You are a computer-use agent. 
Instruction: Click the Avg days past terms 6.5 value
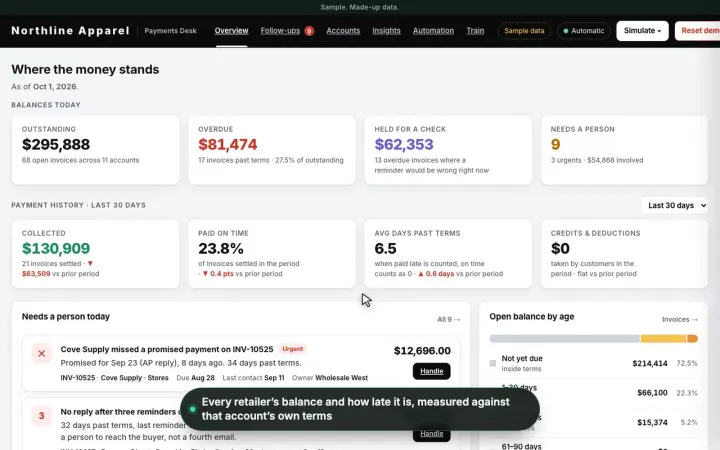point(385,248)
